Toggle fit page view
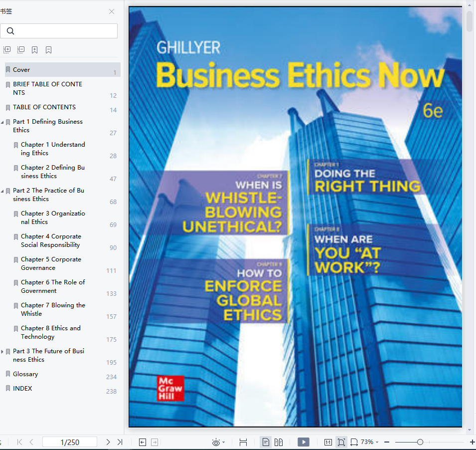This screenshot has width=476, height=450. coord(341,443)
